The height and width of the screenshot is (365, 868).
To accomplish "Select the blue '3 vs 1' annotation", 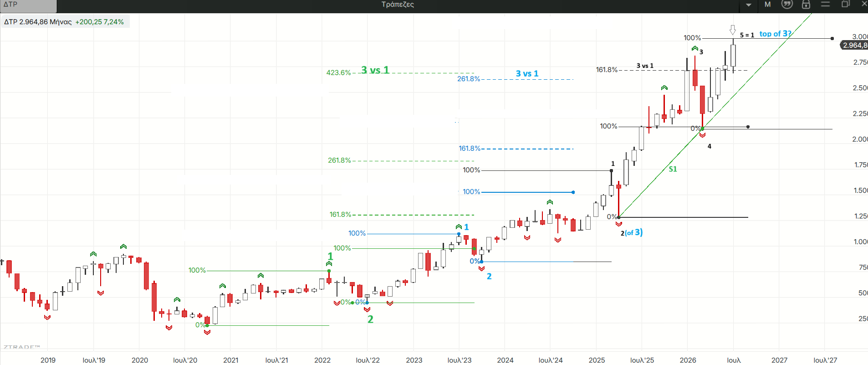I will [527, 73].
